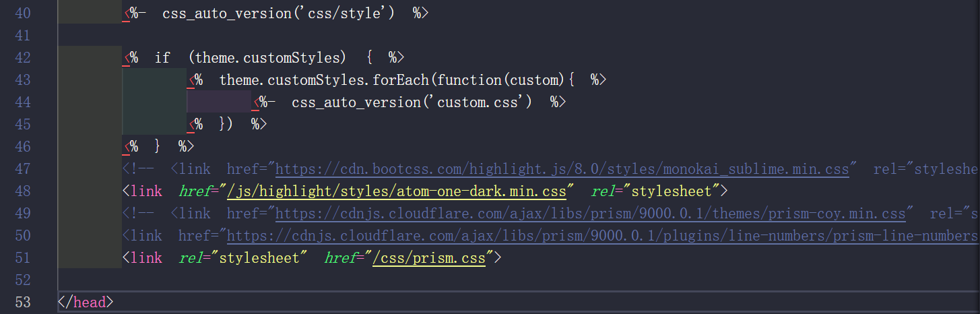Click line number 42 in the gutter
Image resolution: width=980 pixels, height=314 pixels.
pyautogui.click(x=23, y=58)
